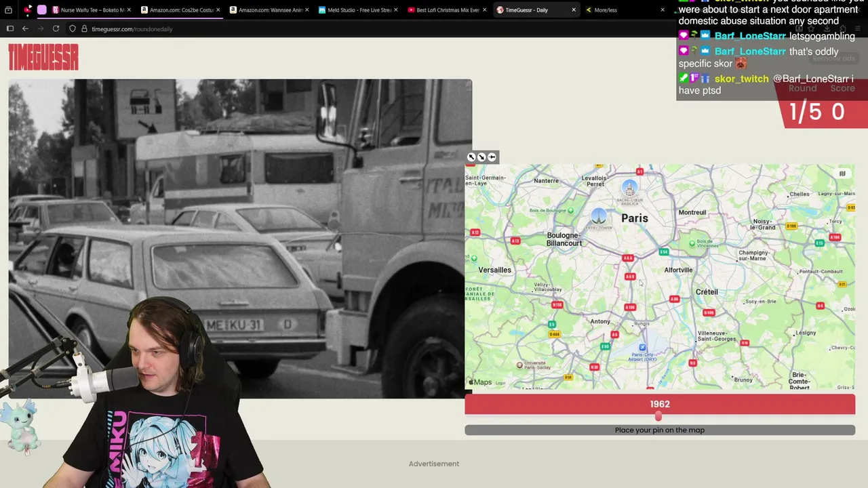Click the browser forward arrow

(x=40, y=28)
